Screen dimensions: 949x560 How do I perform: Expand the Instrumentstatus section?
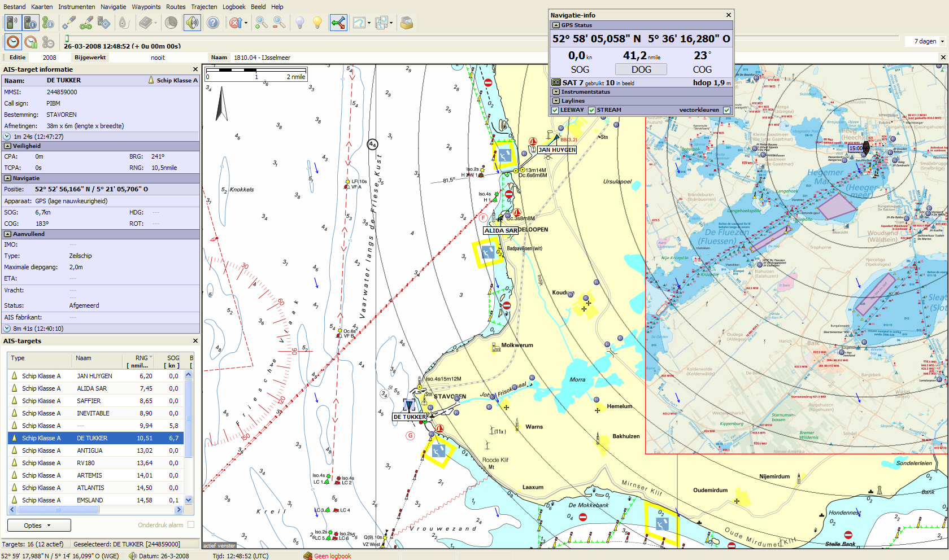pyautogui.click(x=556, y=91)
